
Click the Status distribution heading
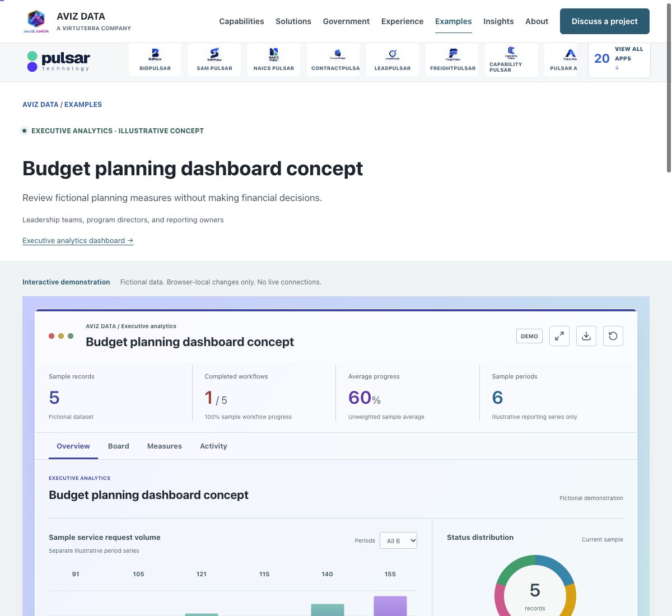point(480,537)
